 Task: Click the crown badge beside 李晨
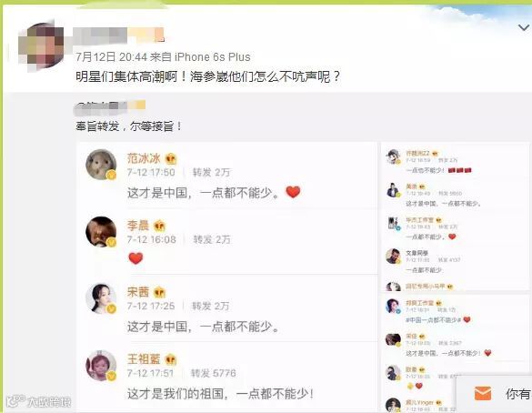[159, 226]
